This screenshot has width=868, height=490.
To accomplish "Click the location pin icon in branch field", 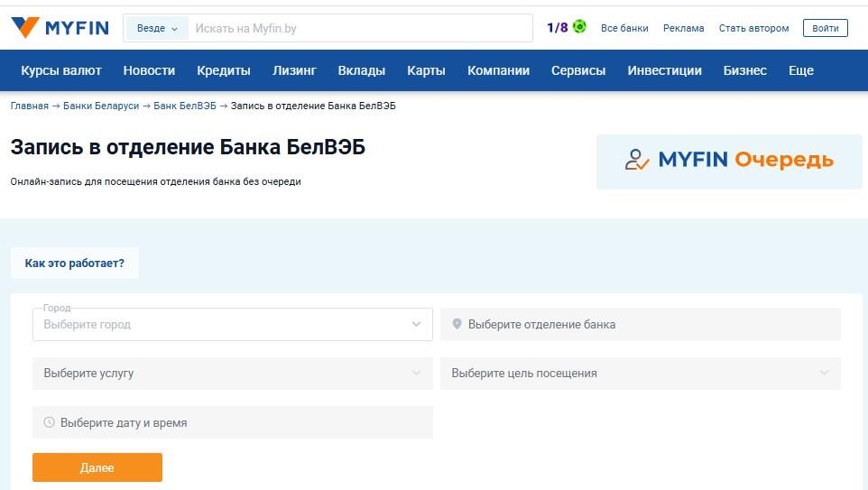I will click(x=457, y=324).
